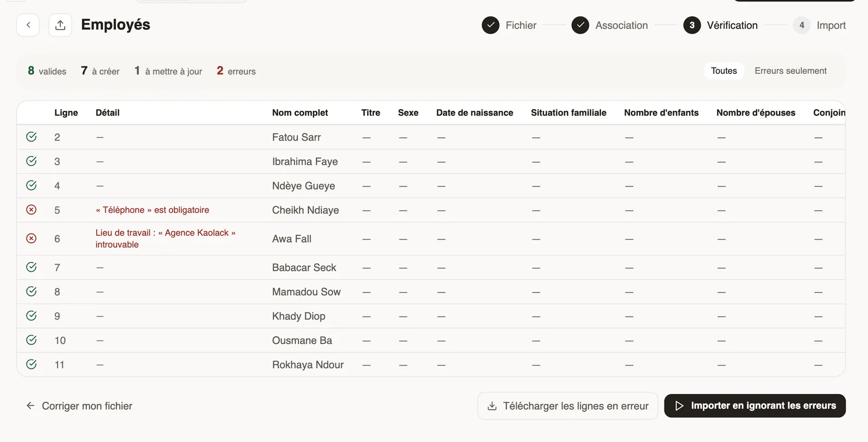
Task: Click the valid status icon for Ousmane Ba
Action: pyautogui.click(x=31, y=340)
